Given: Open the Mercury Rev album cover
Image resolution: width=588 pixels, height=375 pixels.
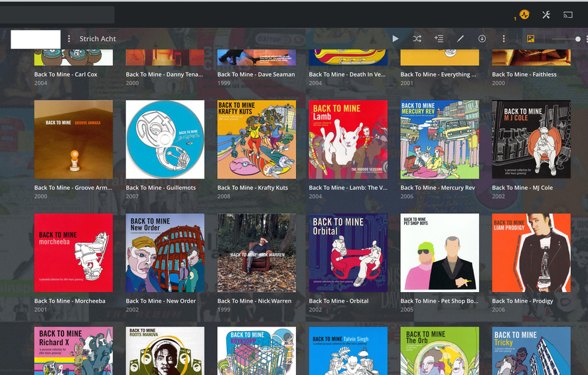Looking at the screenshot, I should pyautogui.click(x=439, y=139).
